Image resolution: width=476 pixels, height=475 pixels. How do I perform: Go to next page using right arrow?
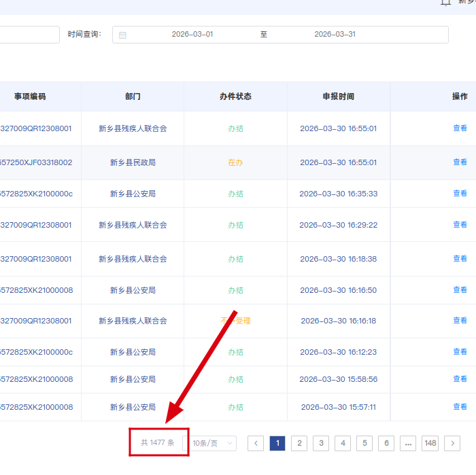tap(452, 443)
